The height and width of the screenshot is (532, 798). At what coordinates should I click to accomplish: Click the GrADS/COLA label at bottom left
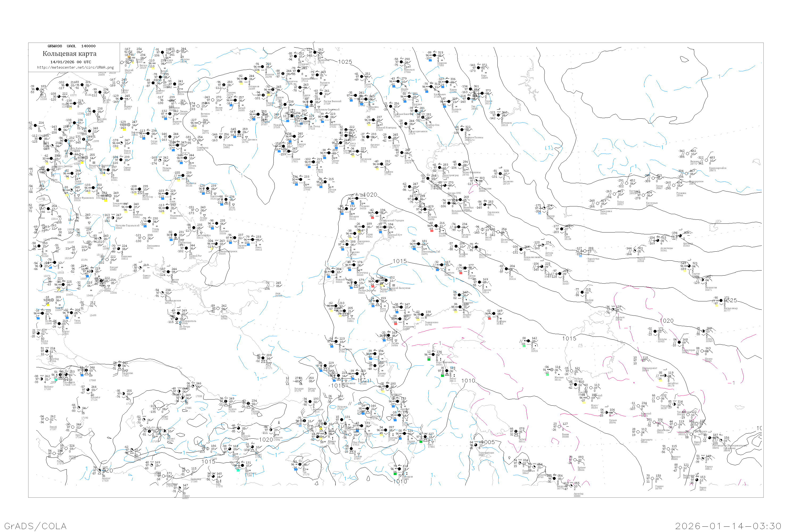point(35,526)
